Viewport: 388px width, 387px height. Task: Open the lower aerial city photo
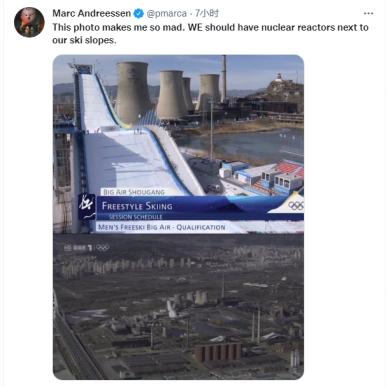[178, 307]
